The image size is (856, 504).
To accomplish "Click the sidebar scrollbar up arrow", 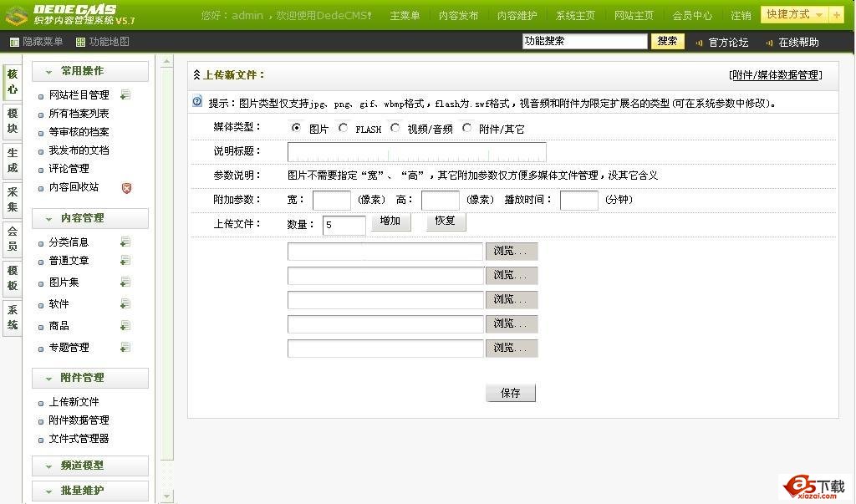I will pyautogui.click(x=166, y=61).
